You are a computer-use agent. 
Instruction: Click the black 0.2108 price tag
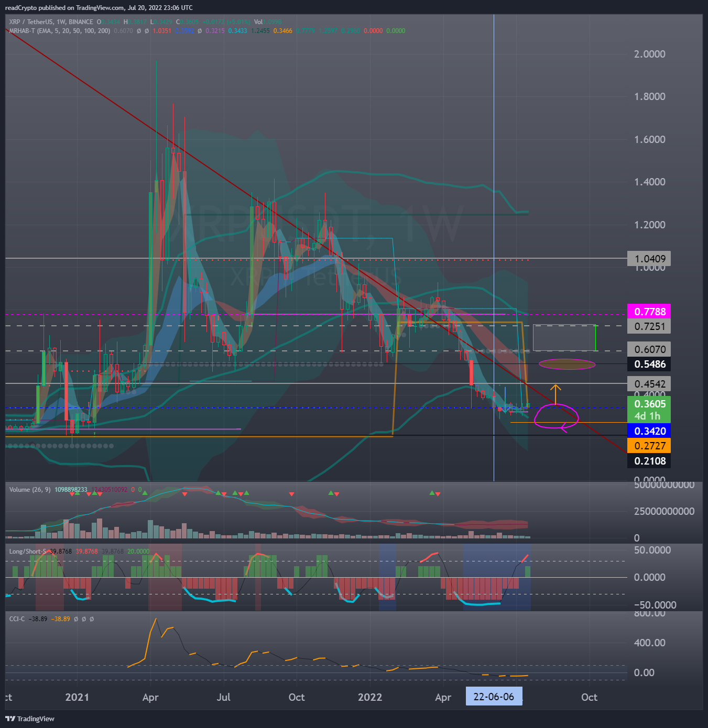649,461
